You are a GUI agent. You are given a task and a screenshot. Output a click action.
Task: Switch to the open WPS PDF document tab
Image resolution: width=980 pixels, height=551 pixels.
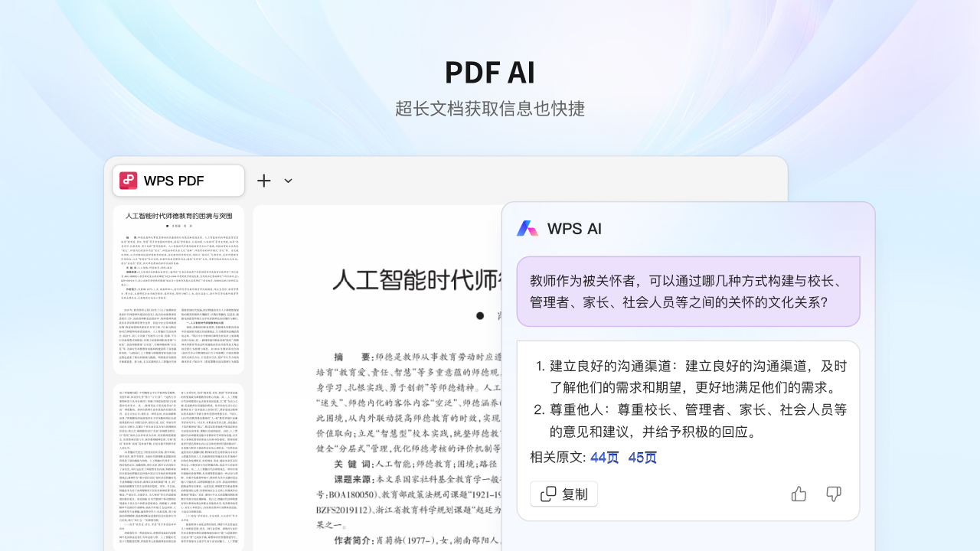pyautogui.click(x=178, y=181)
